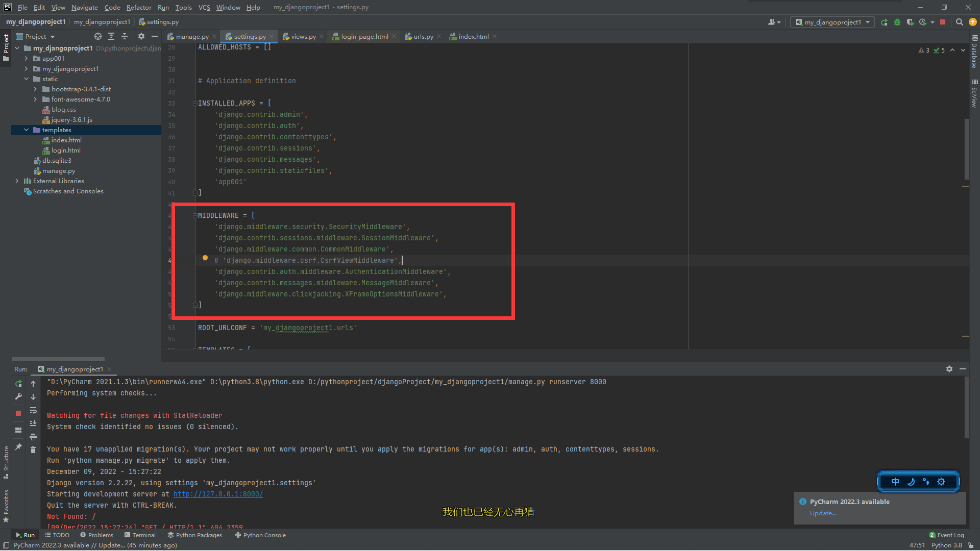Rerun my_djangoproject1 in Run panel
Screen dimensions: 980x551
(x=18, y=383)
